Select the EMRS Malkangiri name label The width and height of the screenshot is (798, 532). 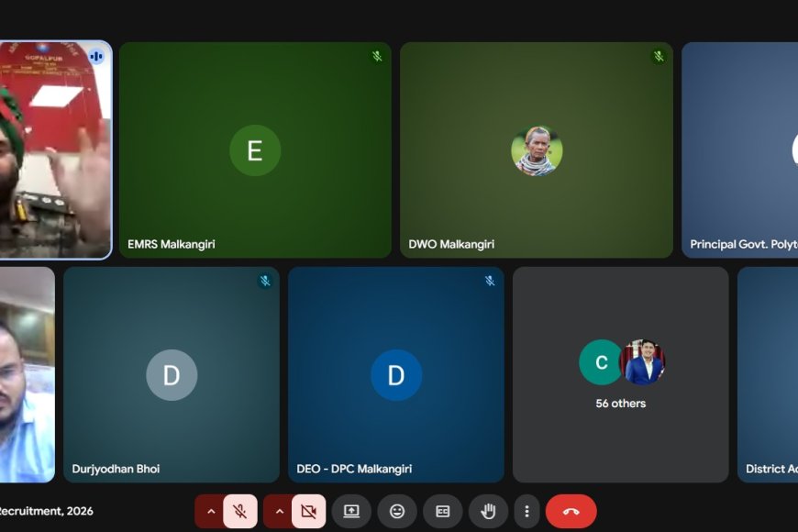pyautogui.click(x=172, y=245)
